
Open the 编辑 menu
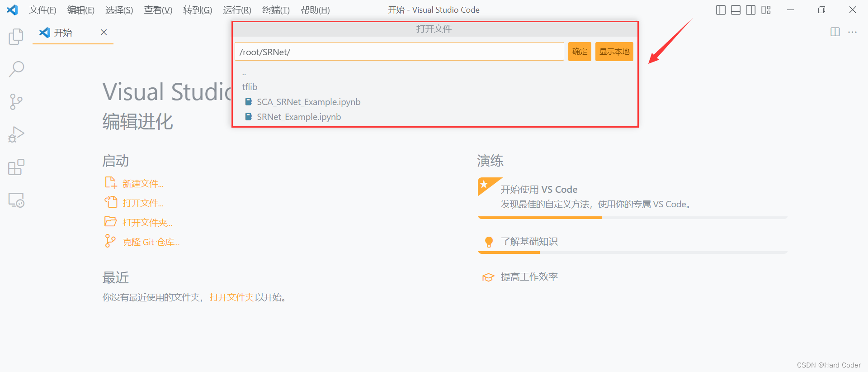[x=81, y=10]
